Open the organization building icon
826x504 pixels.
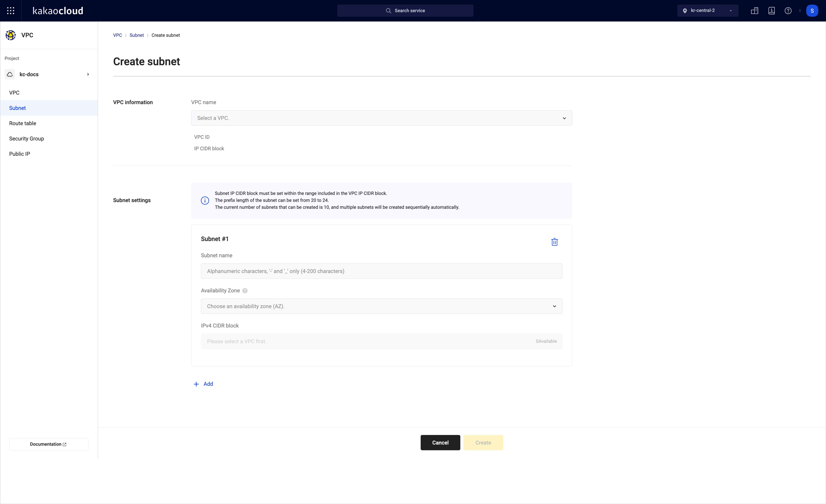pyautogui.click(x=755, y=11)
